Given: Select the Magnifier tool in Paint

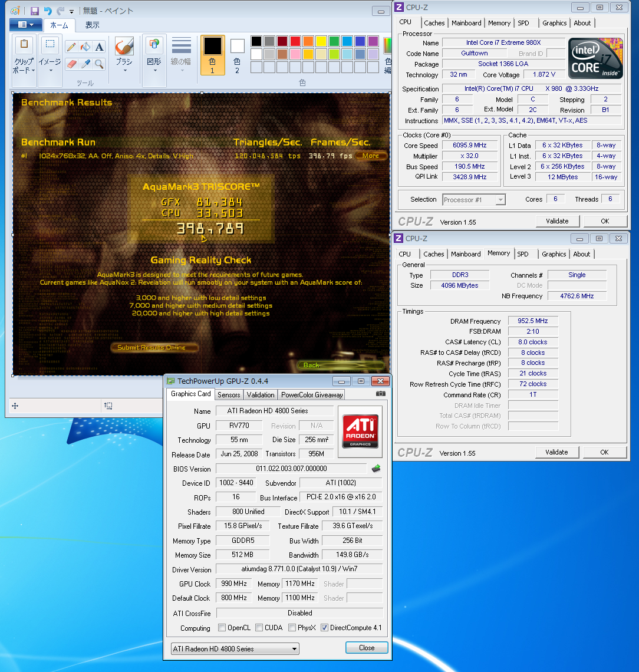Looking at the screenshot, I should [99, 64].
